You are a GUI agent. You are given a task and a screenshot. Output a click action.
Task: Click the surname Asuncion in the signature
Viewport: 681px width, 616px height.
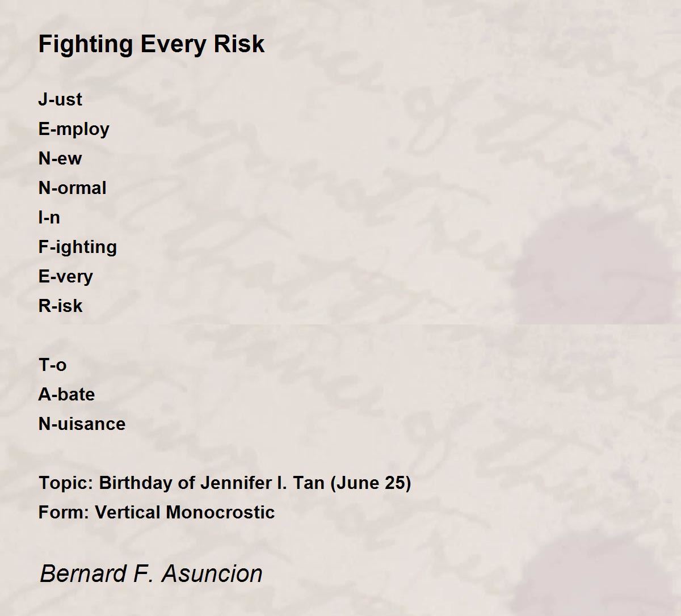point(212,573)
